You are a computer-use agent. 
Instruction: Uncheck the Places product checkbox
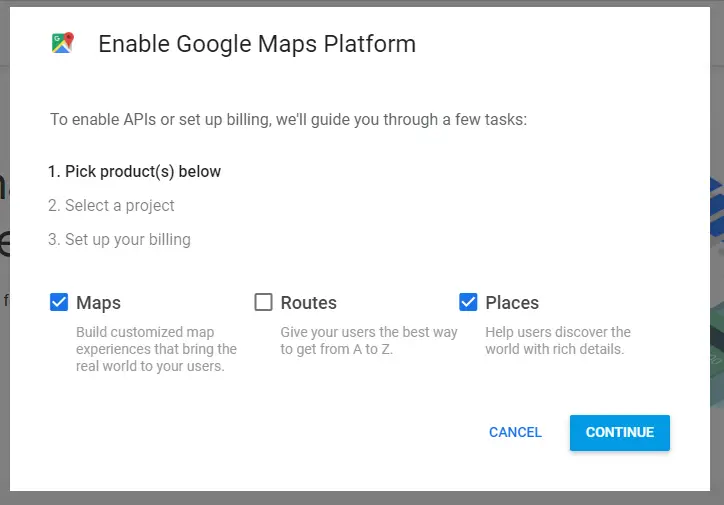click(x=468, y=302)
